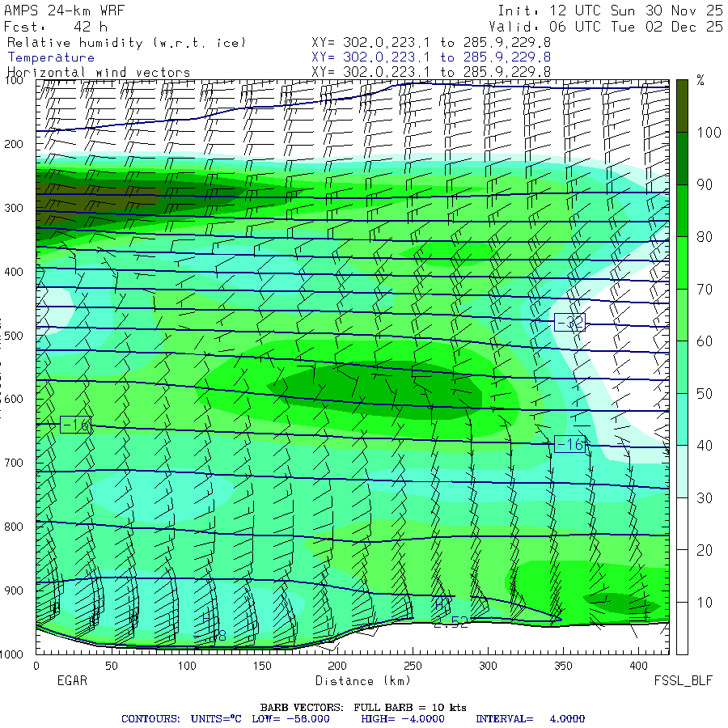Click the blue 'Temperature' field label
The image size is (728, 728).
click(x=51, y=57)
